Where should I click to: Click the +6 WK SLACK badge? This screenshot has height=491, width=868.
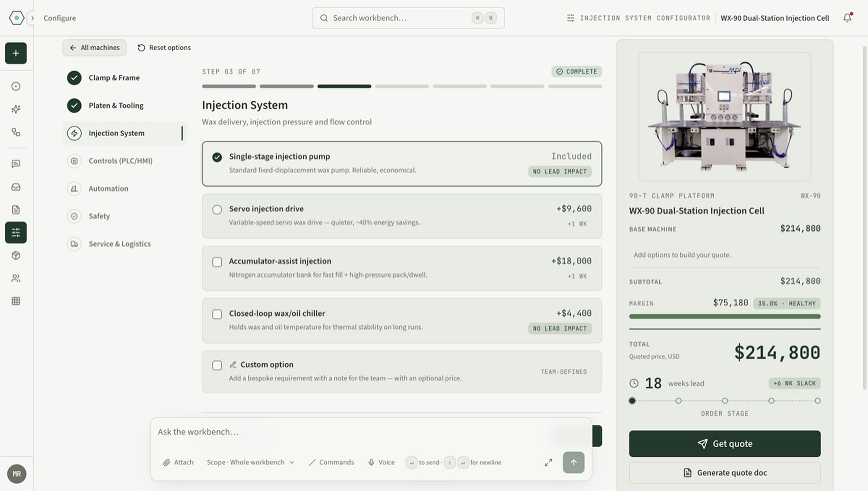coord(794,383)
